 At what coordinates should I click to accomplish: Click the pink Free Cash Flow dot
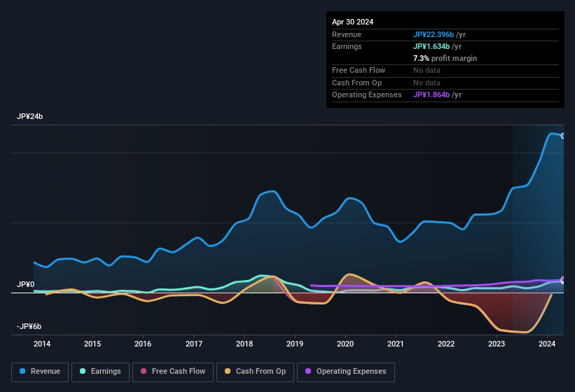click(x=144, y=372)
